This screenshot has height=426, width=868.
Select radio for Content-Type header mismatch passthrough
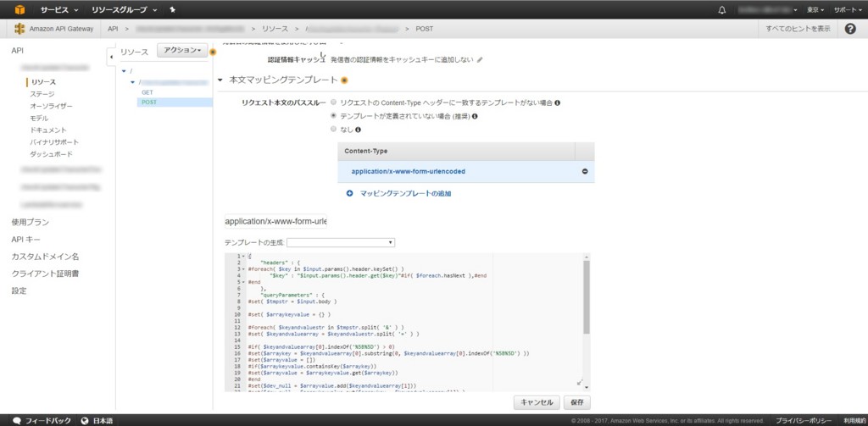[x=333, y=102]
